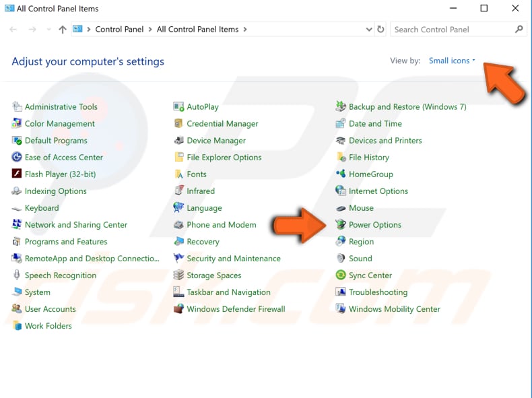This screenshot has height=398, width=532.
Task: Open the Sound speaker icon
Action: pyautogui.click(x=341, y=259)
